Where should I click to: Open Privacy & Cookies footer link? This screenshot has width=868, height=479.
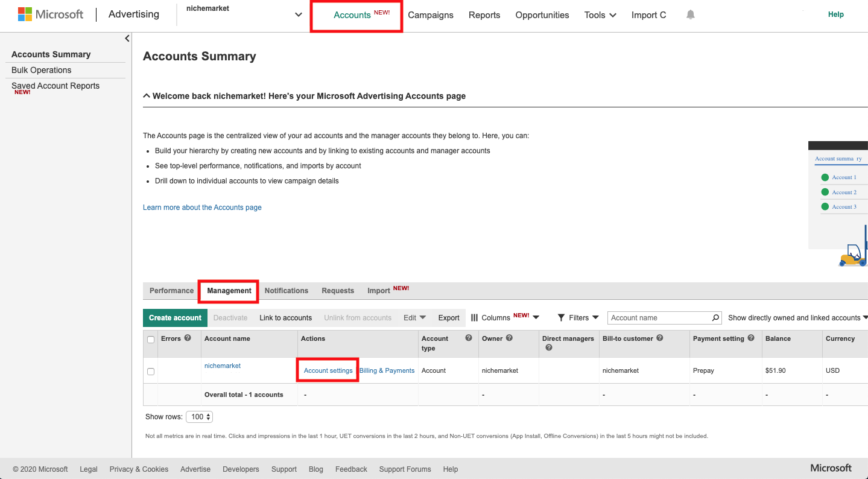(x=139, y=469)
